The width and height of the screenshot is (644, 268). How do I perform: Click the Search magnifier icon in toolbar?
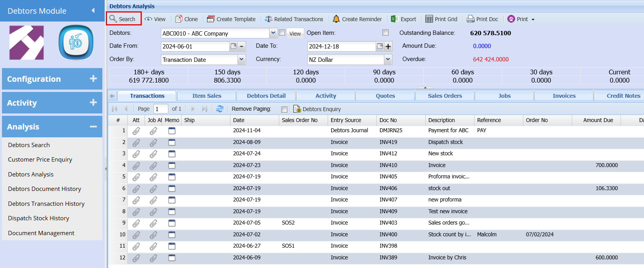pyautogui.click(x=113, y=19)
